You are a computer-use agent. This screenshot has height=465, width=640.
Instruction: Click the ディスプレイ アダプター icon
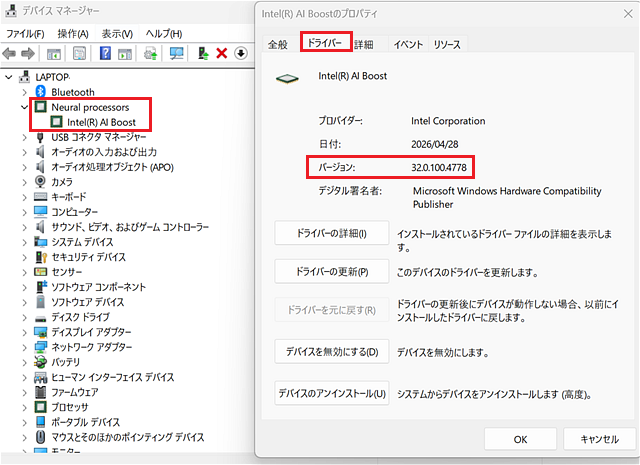[x=40, y=332]
